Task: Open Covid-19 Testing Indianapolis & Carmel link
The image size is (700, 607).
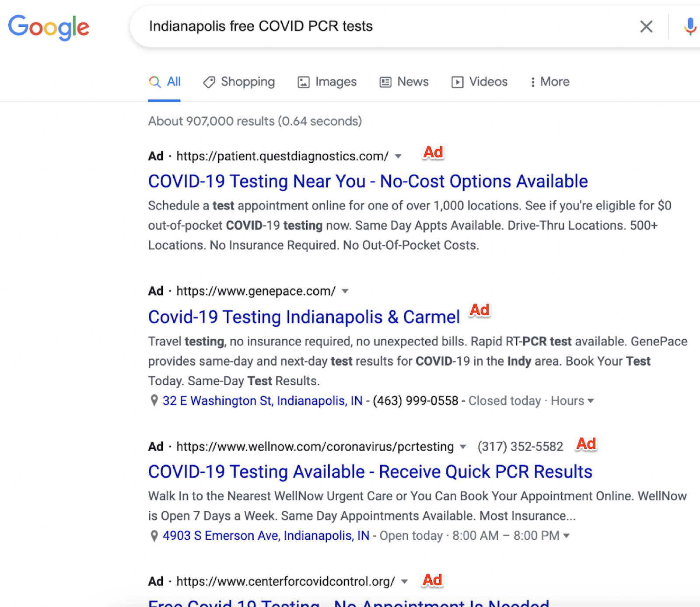Action: pyautogui.click(x=304, y=317)
